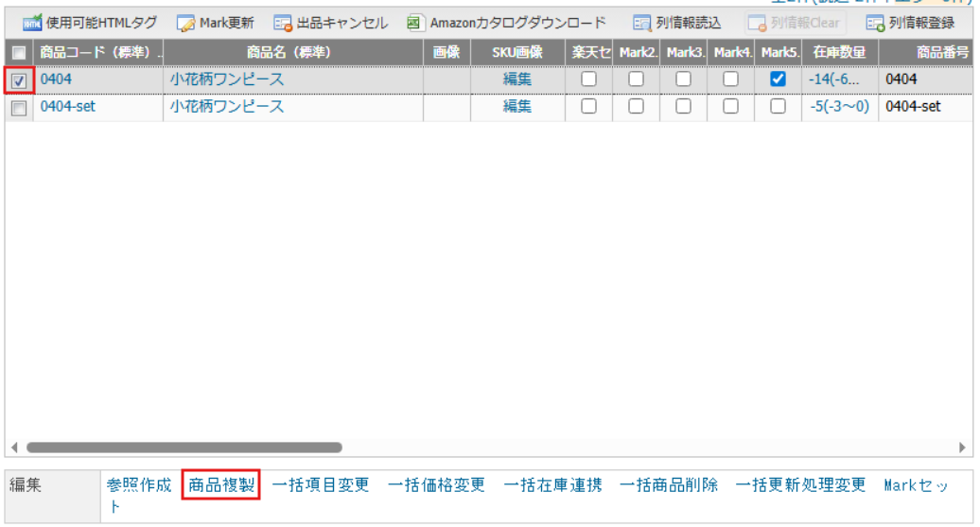980x527 pixels.
Task: Click the scrollbar left arrow
Action: [14, 448]
